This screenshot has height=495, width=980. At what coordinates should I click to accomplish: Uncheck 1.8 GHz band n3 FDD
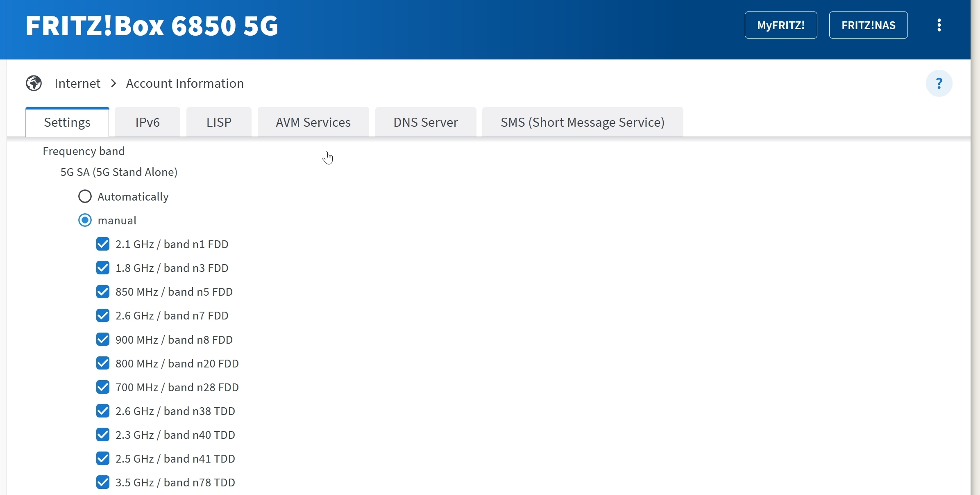pos(103,268)
